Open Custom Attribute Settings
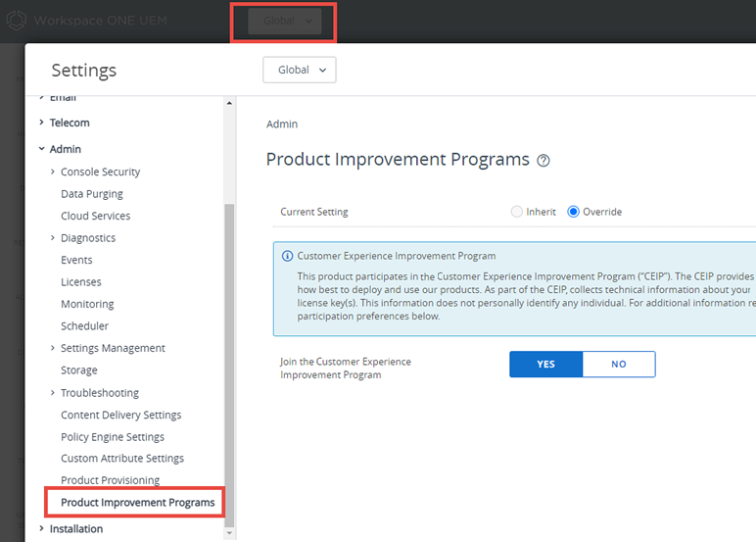 point(122,459)
